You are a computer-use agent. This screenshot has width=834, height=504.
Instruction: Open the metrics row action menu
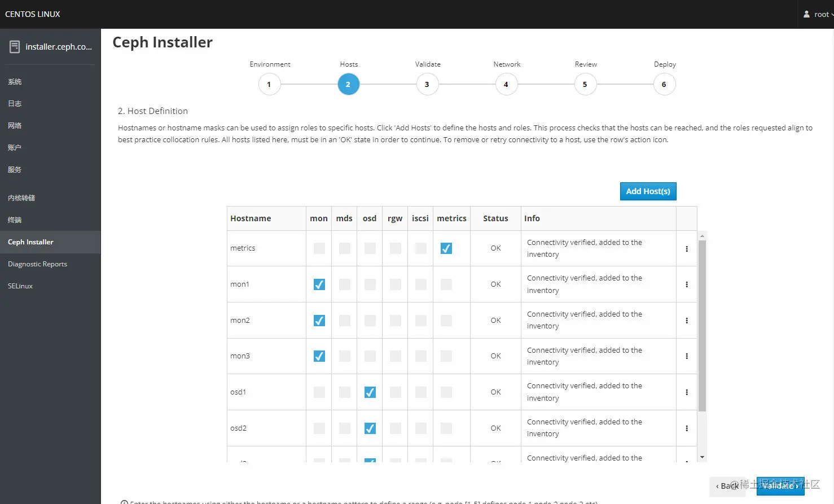(686, 248)
